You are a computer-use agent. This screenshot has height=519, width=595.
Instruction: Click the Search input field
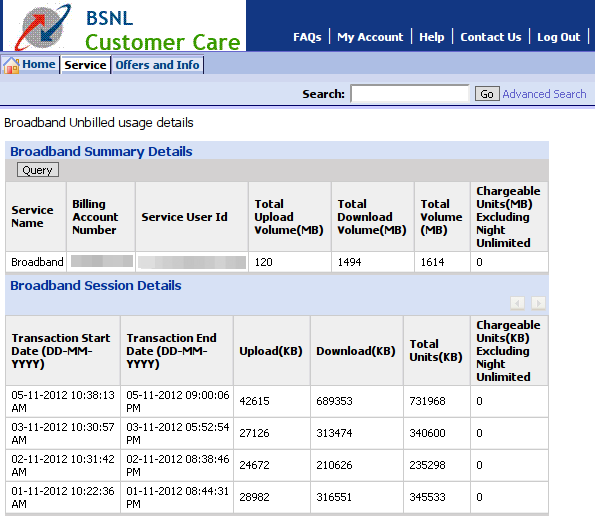click(410, 94)
